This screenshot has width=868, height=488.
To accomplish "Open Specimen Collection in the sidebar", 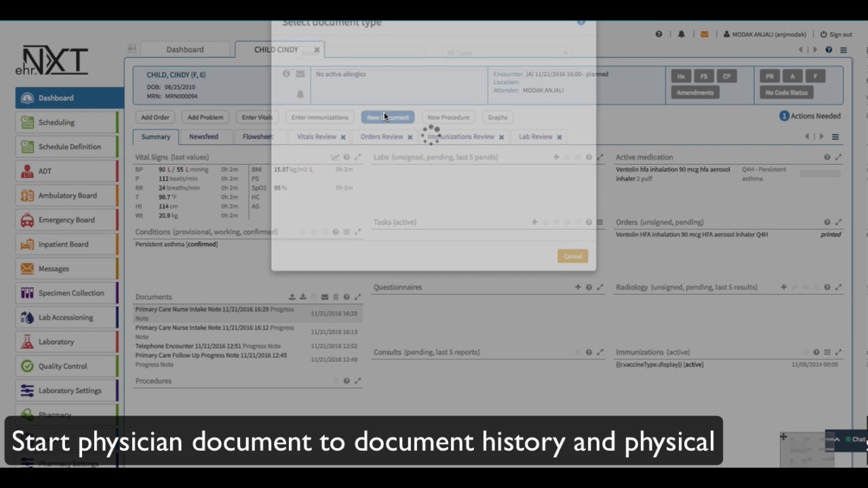I will tap(66, 293).
